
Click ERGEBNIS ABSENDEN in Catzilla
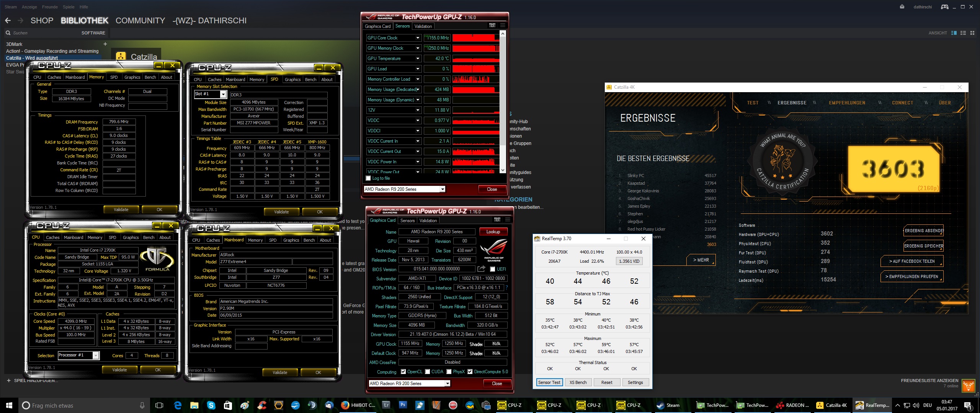tap(924, 231)
